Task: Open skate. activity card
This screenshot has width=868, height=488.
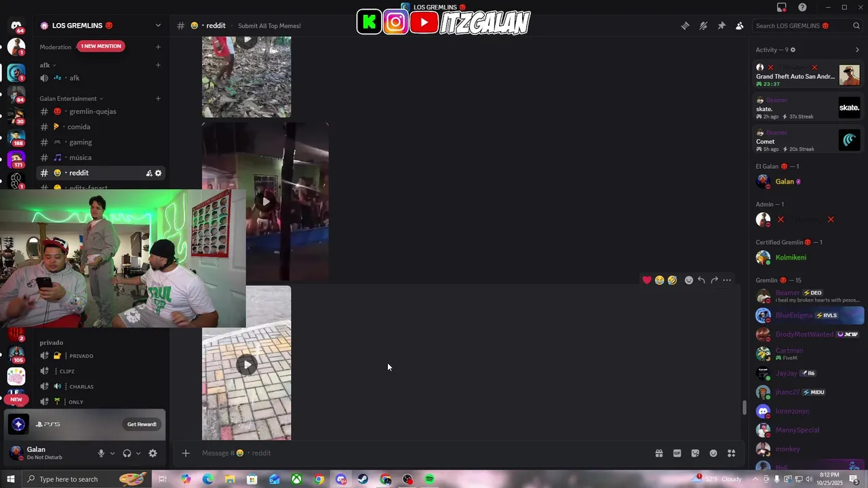Action: 808,108
